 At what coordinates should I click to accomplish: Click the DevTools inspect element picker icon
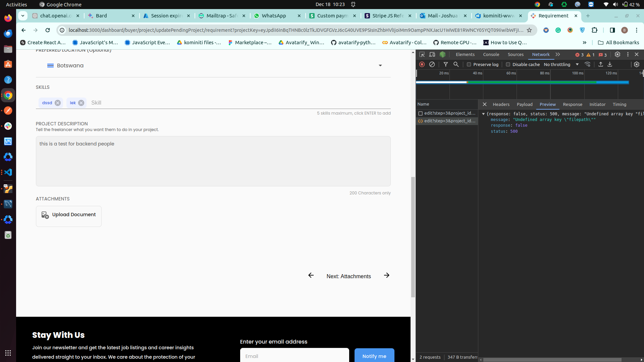tap(422, 54)
